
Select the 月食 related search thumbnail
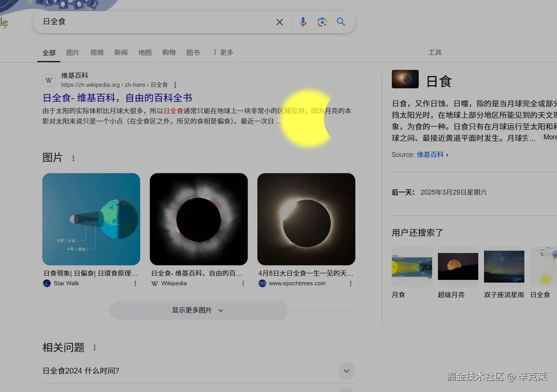tap(411, 266)
